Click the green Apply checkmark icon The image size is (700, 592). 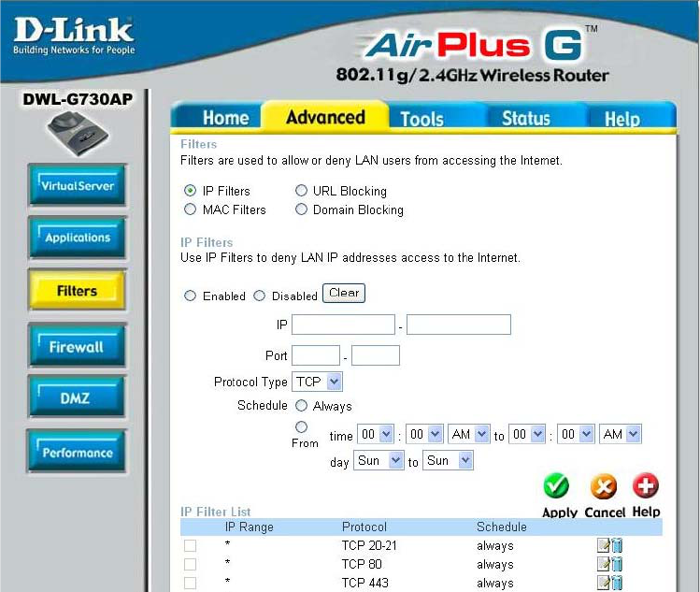click(x=556, y=486)
